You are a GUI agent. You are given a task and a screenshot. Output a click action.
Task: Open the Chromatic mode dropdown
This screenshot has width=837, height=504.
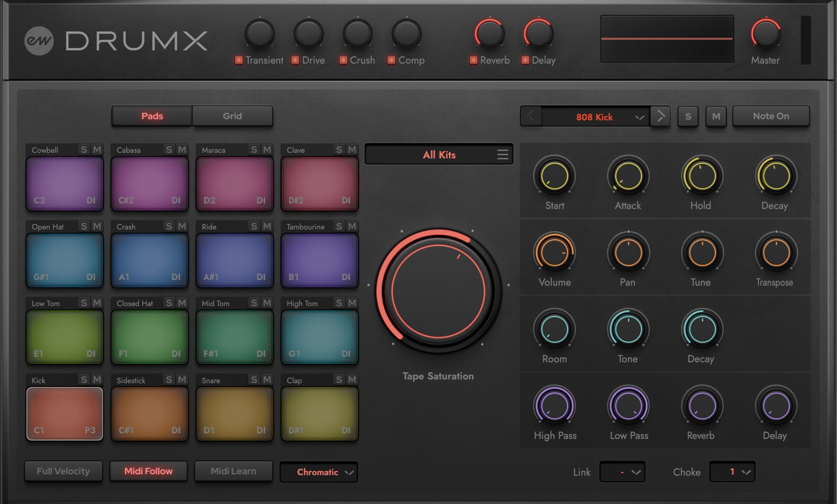319,472
